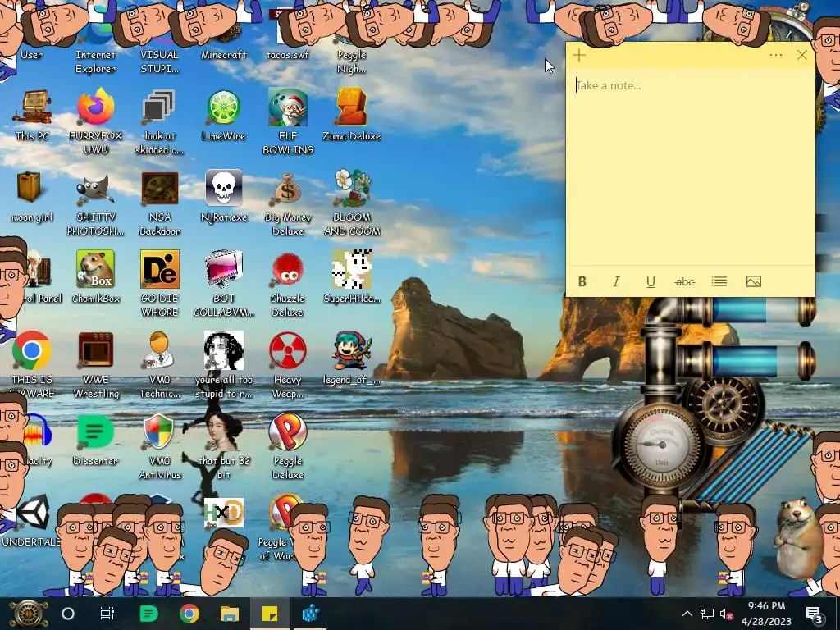Image resolution: width=840 pixels, height=630 pixels.
Task: Select the youre all too stupid icon
Action: point(223,364)
